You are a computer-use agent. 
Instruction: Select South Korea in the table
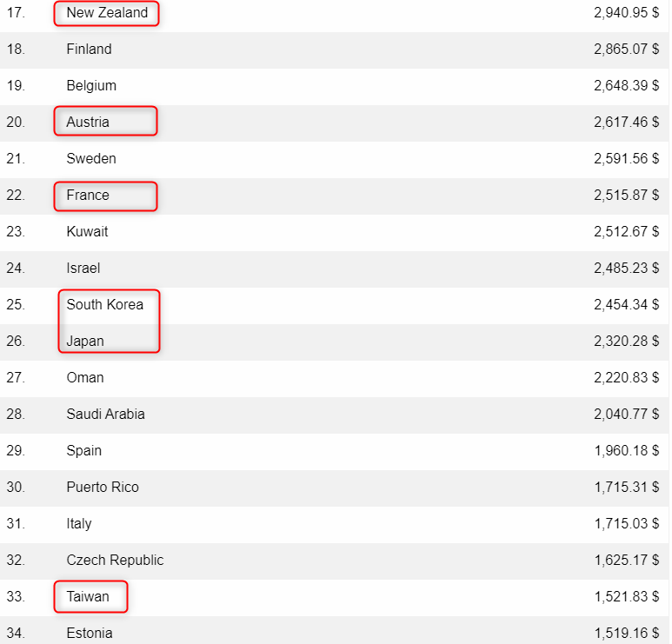pos(105,305)
